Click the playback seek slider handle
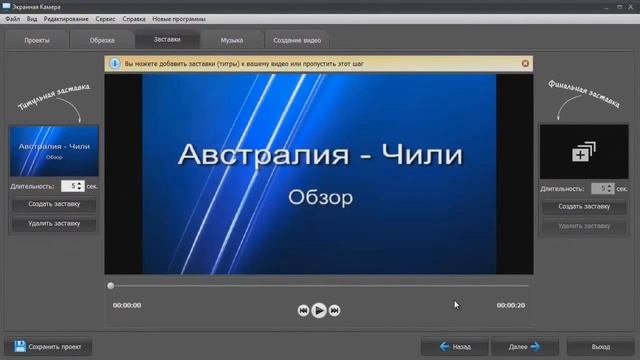The image size is (640, 360). click(111, 286)
